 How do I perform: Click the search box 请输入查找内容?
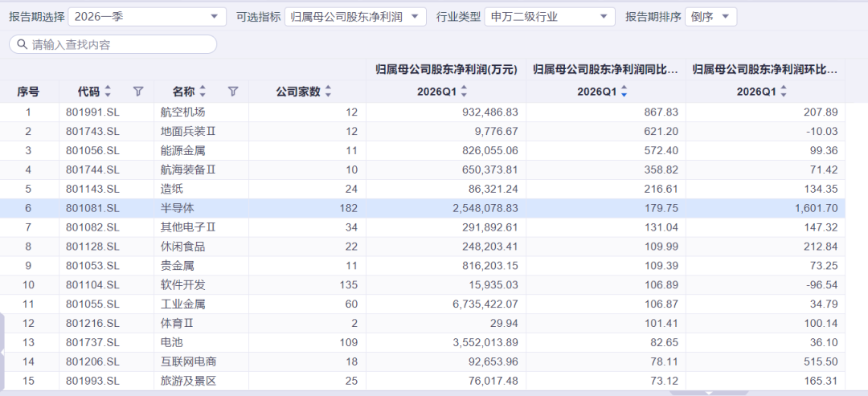[113, 44]
